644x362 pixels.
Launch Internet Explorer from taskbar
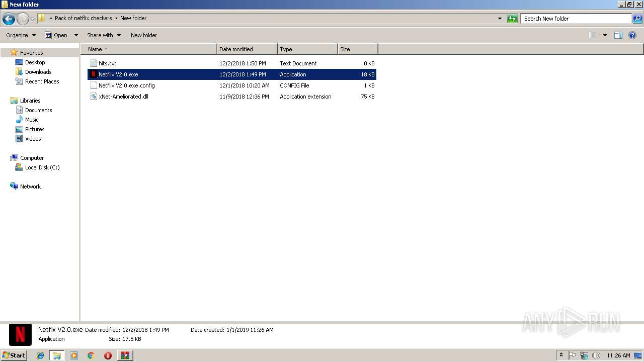pos(40,355)
